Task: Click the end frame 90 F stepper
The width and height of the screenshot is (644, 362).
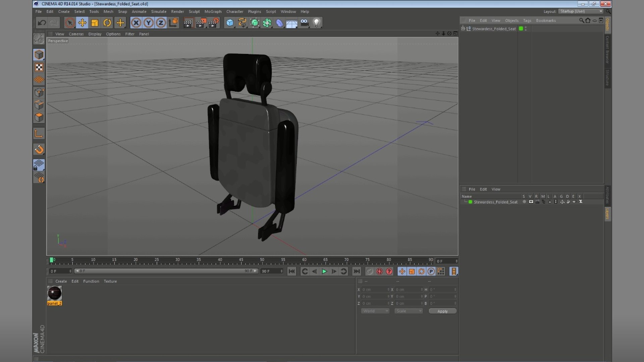Action: click(281, 271)
